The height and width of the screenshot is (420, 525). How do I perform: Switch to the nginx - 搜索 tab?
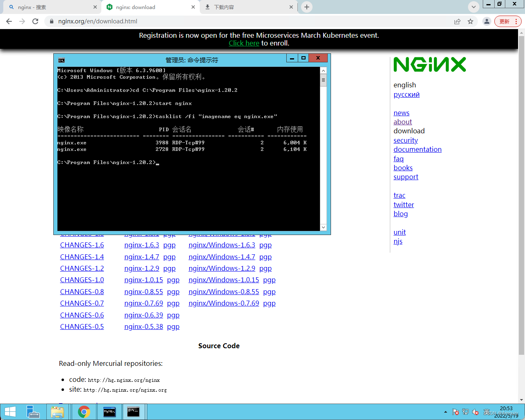[51, 7]
